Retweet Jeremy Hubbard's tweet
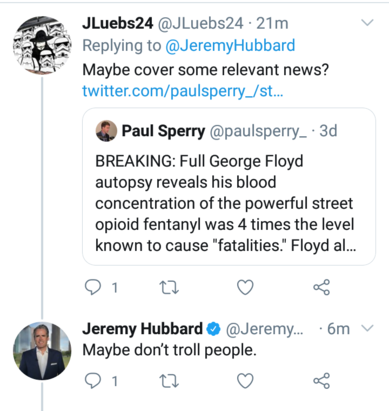Screen dimensions: 389x411 169,381
